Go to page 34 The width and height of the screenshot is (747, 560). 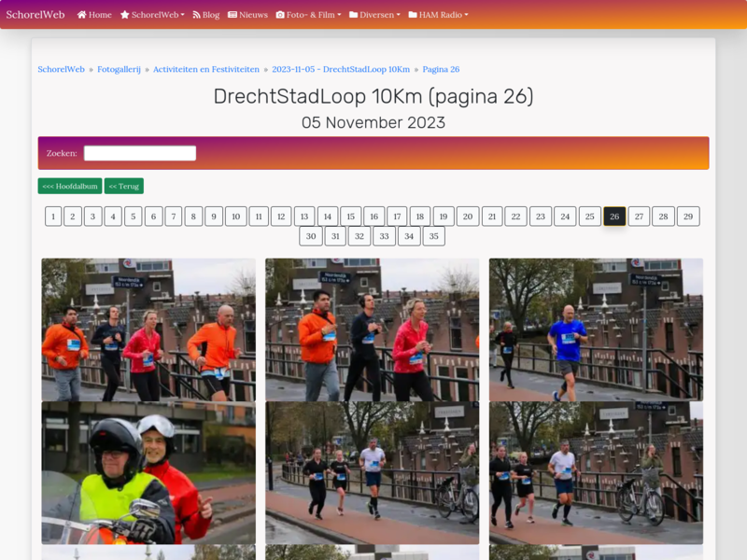pos(409,236)
